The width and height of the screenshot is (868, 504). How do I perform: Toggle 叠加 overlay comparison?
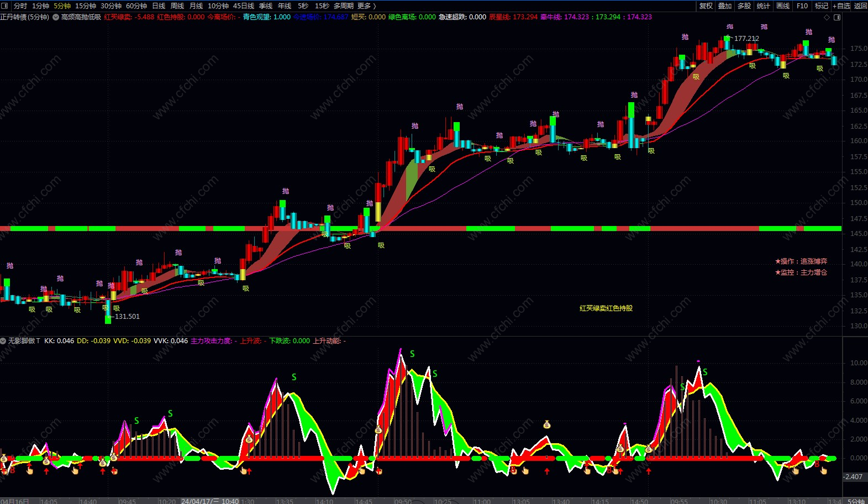pyautogui.click(x=725, y=6)
